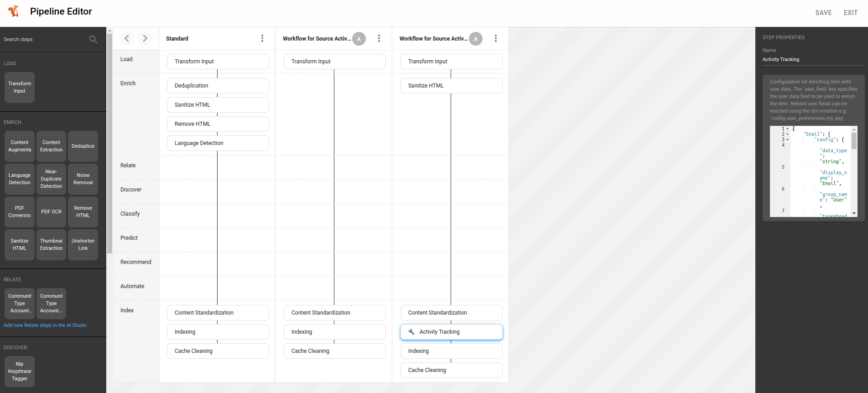Select Indexing step in third workflow

tap(452, 351)
